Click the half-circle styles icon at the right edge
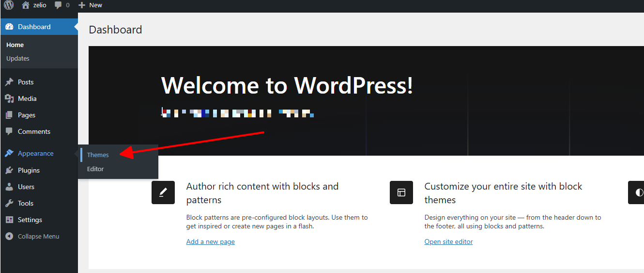 point(637,193)
